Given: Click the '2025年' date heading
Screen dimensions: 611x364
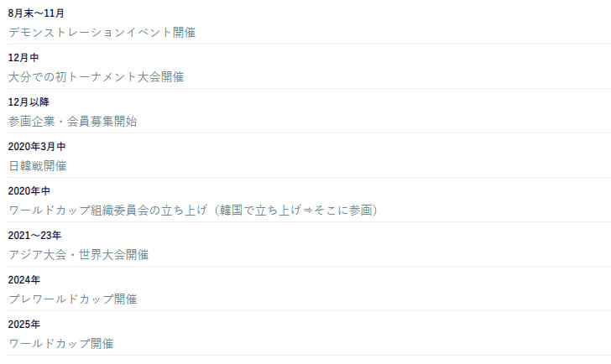Looking at the screenshot, I should tap(23, 324).
